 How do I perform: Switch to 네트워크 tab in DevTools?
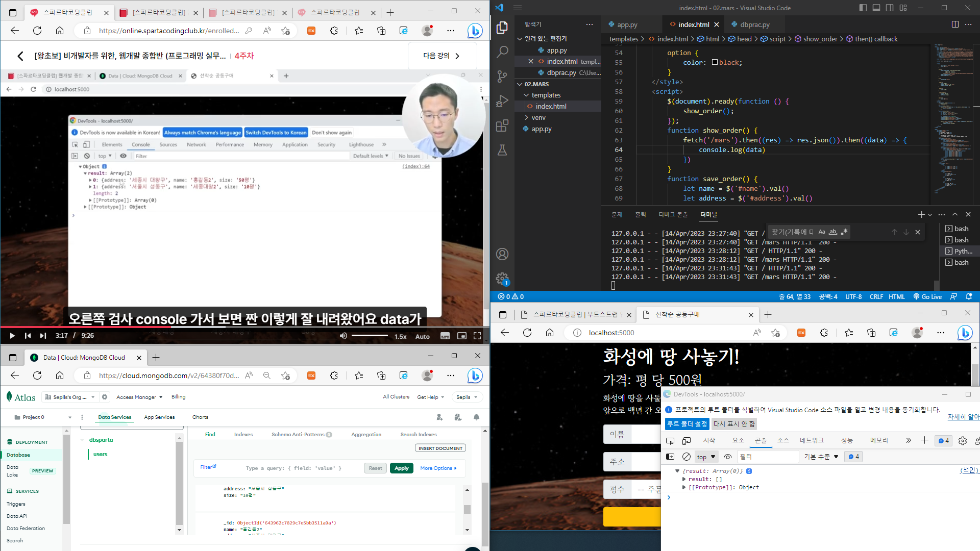coord(812,440)
